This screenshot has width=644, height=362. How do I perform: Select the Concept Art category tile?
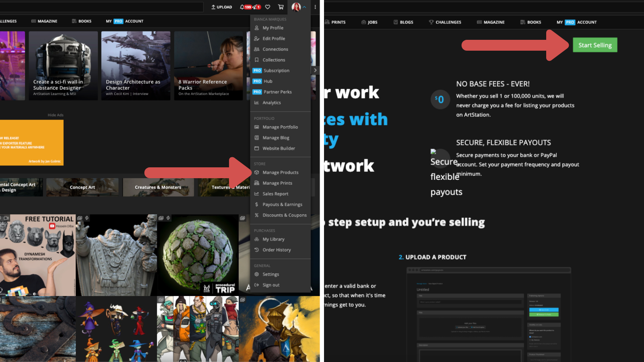click(x=83, y=187)
